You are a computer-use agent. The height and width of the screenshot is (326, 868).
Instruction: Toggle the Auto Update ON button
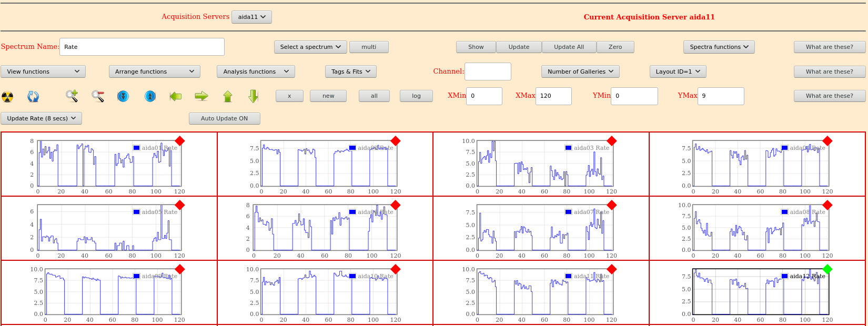[x=224, y=118]
